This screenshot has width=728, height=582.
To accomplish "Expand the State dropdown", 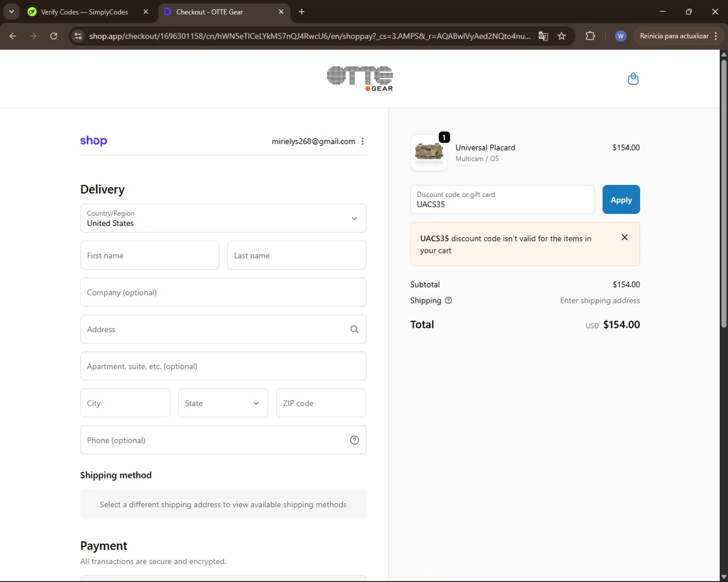I will 223,403.
